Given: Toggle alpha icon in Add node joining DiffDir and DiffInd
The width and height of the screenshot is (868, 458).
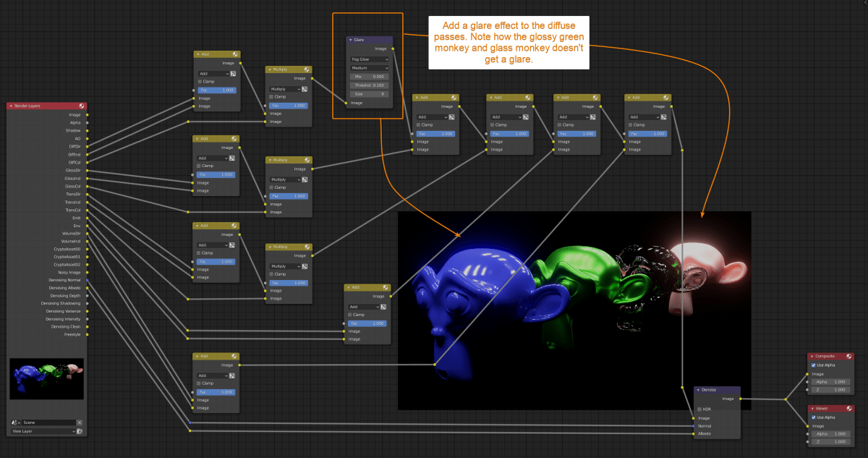Looking at the screenshot, I should tap(234, 73).
